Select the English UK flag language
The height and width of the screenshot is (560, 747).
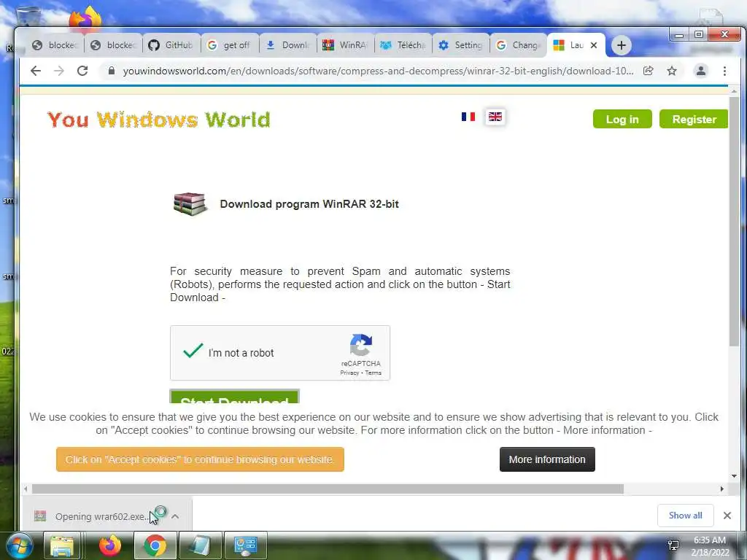pyautogui.click(x=495, y=117)
